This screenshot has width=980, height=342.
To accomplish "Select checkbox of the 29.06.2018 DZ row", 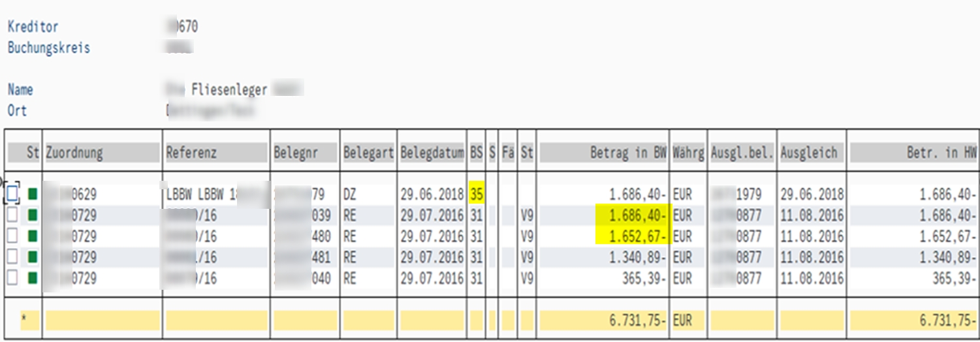I will 12,194.
